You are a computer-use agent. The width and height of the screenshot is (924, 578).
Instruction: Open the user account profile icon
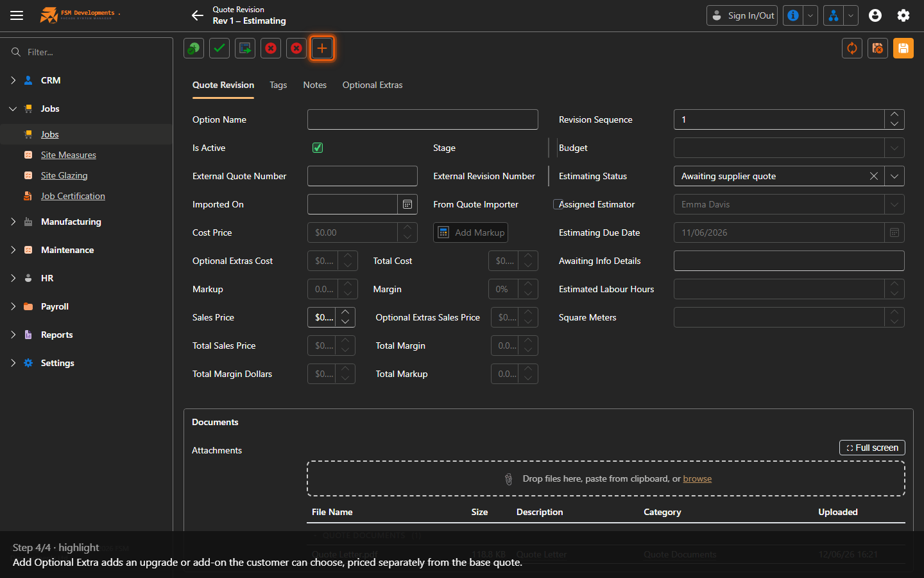875,15
